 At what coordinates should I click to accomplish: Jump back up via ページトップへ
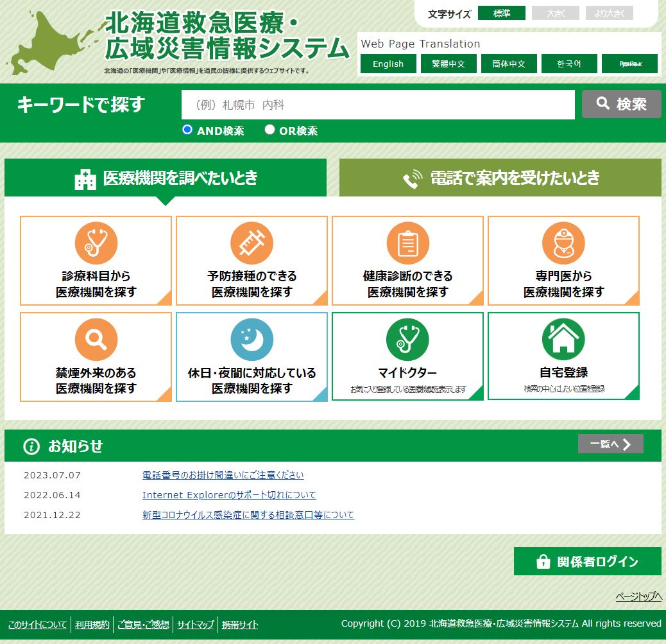tap(638, 596)
